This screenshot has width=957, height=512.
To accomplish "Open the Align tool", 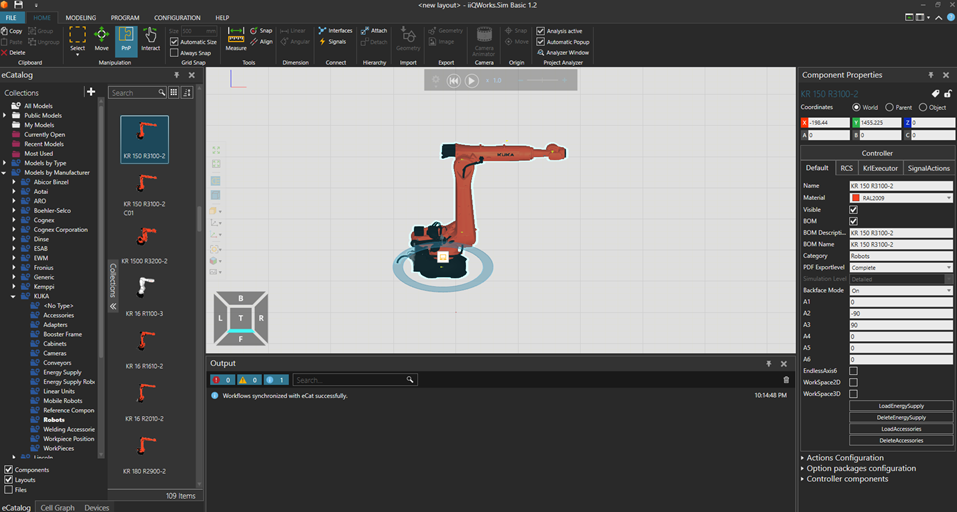I will (x=261, y=41).
